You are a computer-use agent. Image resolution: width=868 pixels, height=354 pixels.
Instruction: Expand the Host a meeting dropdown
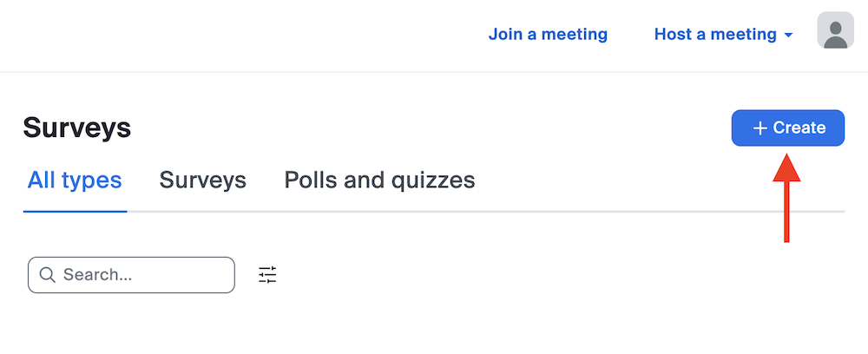point(722,35)
